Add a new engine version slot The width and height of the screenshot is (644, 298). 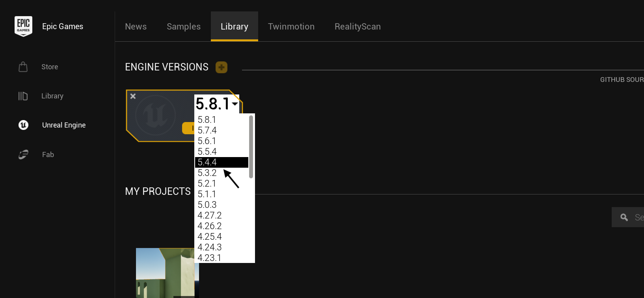point(221,67)
